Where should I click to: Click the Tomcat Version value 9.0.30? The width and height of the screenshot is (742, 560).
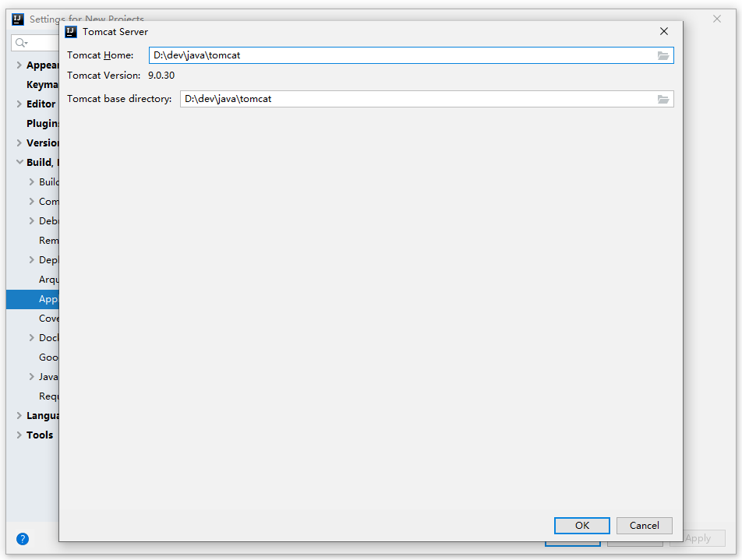(x=161, y=76)
